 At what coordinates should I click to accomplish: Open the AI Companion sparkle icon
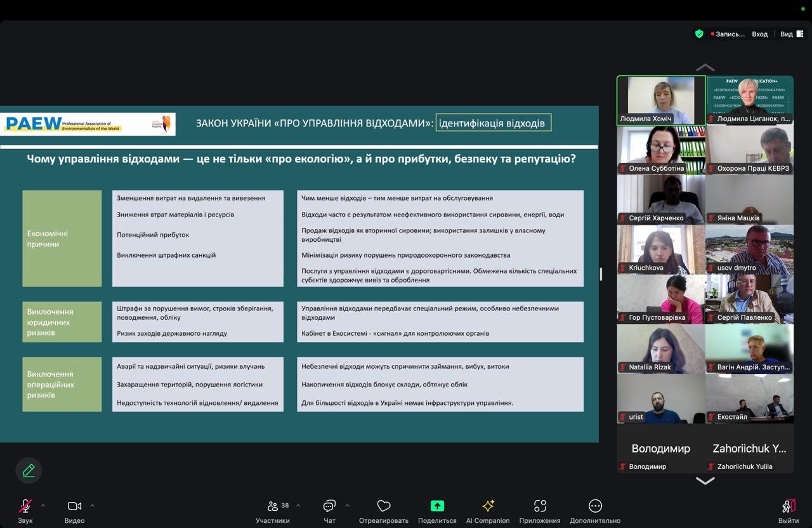[x=488, y=510]
